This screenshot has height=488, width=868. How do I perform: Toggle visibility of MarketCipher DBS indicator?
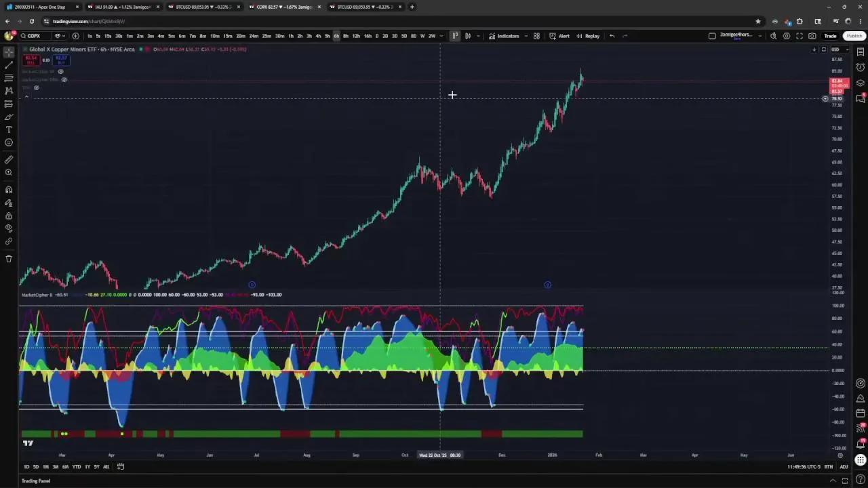tap(64, 79)
